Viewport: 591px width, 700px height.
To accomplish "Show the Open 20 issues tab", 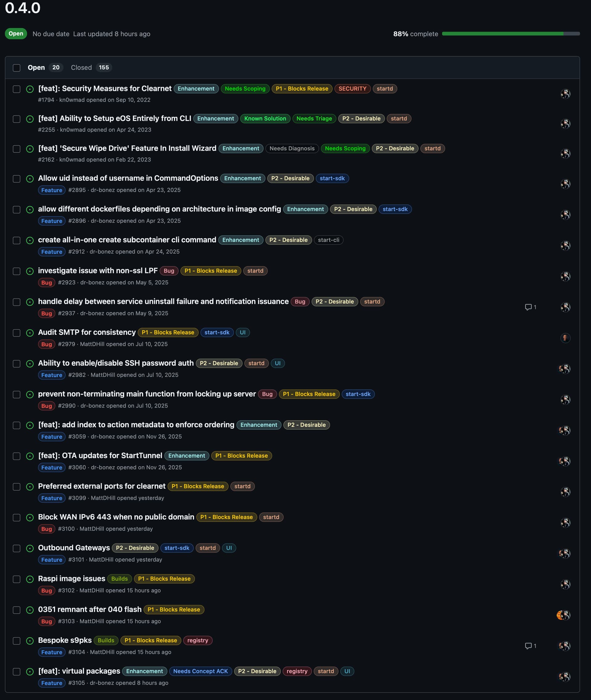I will pos(43,68).
